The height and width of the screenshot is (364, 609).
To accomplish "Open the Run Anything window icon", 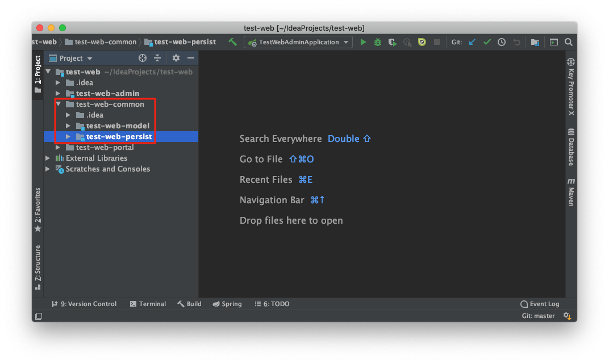I will tap(554, 42).
